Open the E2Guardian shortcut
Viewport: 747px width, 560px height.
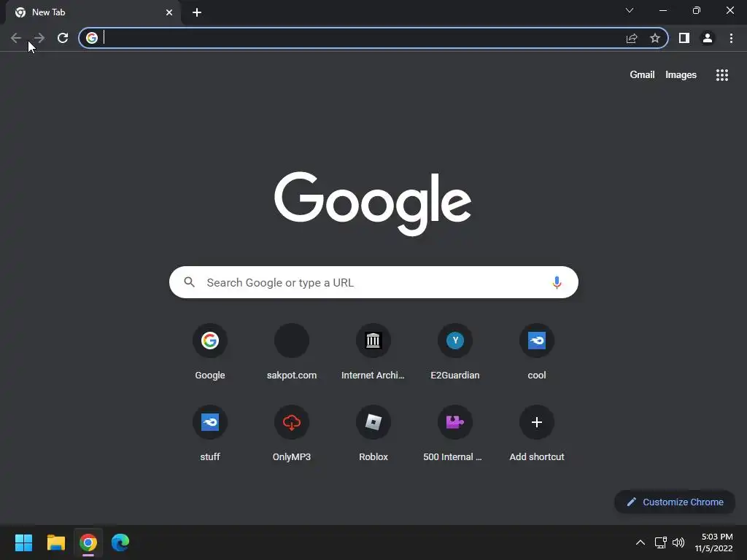tap(455, 351)
